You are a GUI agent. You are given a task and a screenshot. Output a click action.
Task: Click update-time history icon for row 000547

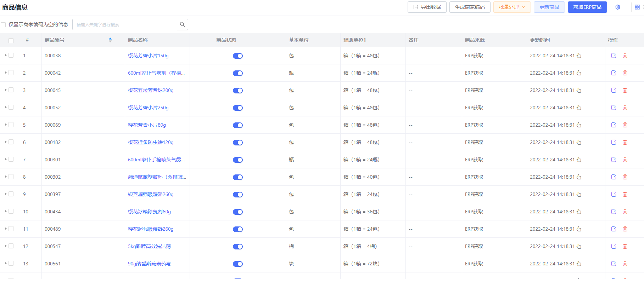click(x=579, y=246)
